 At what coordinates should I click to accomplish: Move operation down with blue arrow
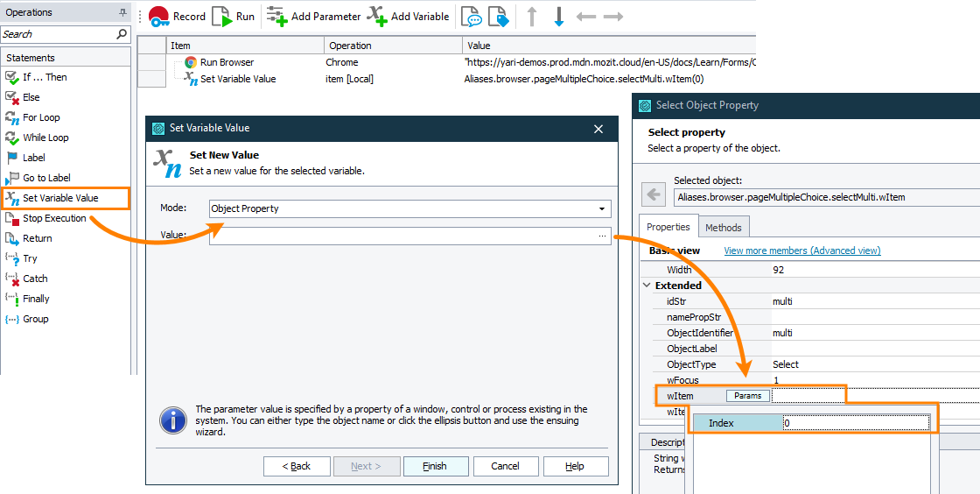(x=559, y=17)
